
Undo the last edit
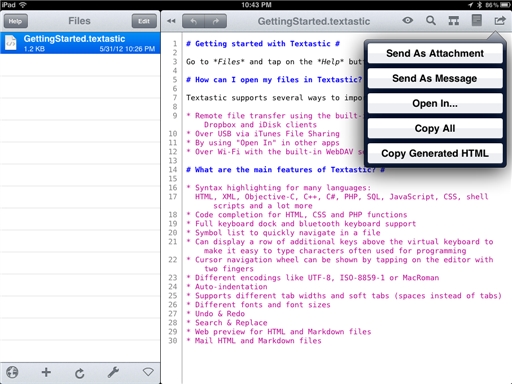tap(193, 21)
